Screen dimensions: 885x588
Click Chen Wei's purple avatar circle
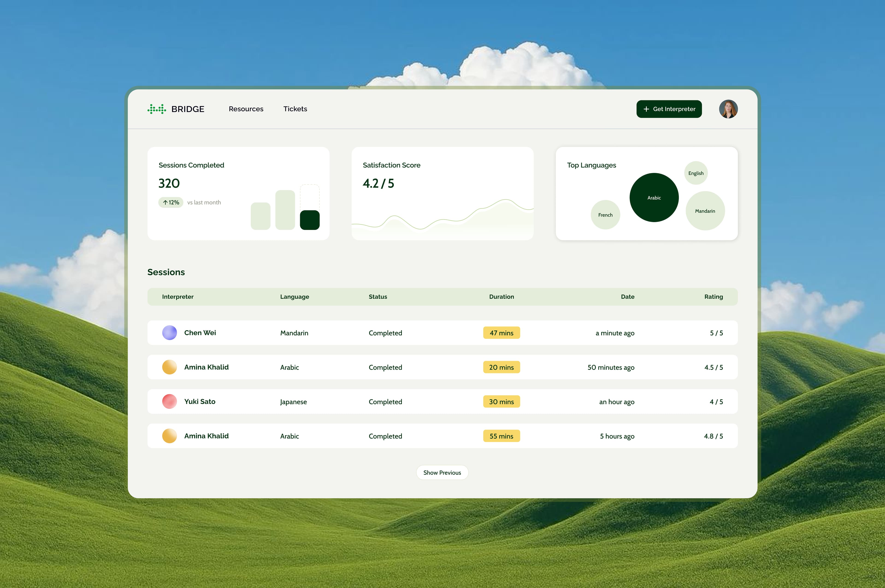point(169,333)
